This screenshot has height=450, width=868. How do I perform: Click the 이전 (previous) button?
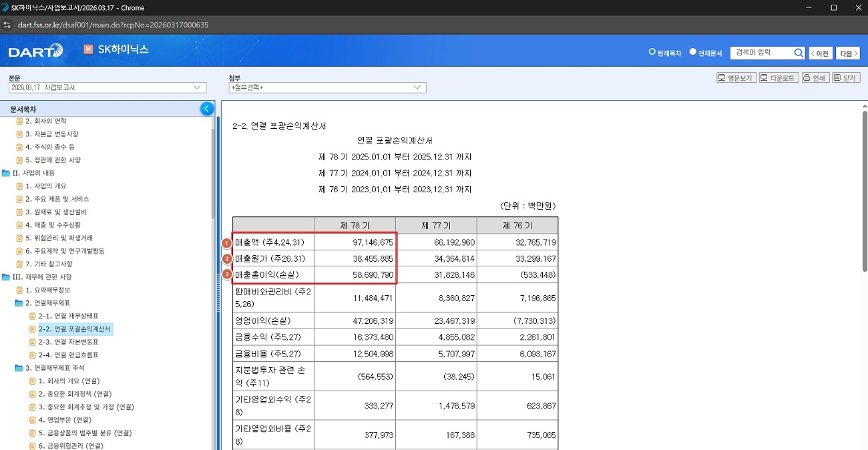(821, 52)
